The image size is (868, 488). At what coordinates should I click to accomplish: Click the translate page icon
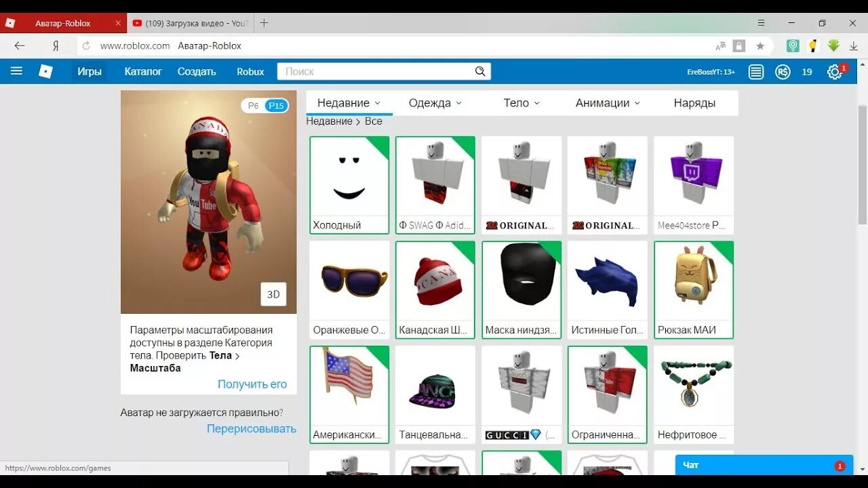click(720, 46)
